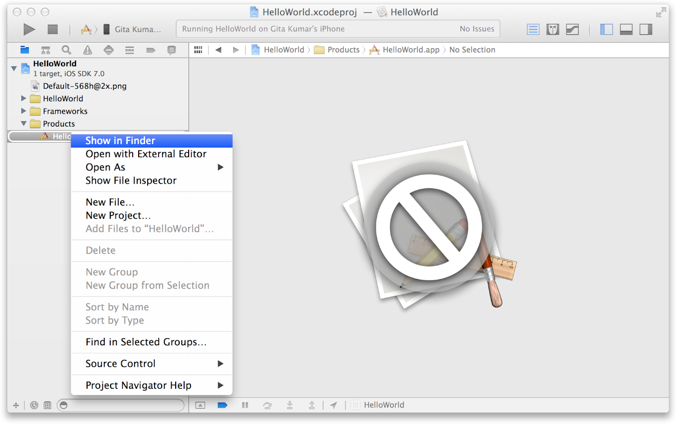Select the Assistant editor button
676x424 pixels.
(x=553, y=29)
